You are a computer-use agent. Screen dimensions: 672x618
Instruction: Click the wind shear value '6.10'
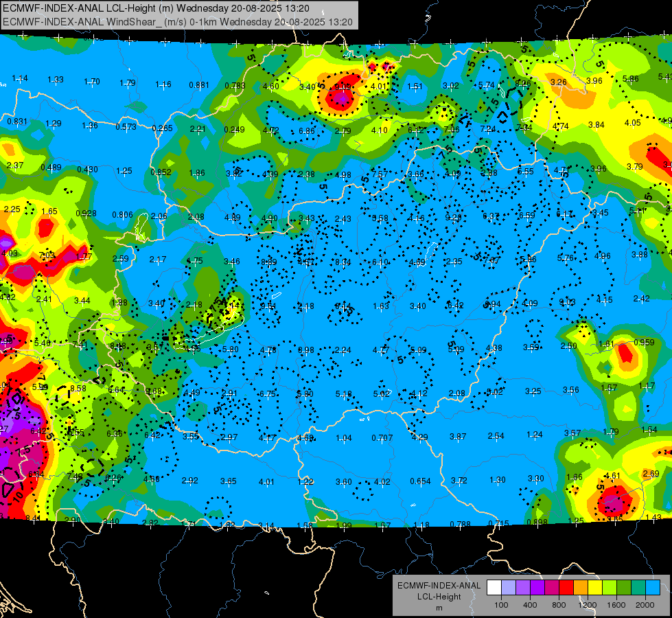380,262
